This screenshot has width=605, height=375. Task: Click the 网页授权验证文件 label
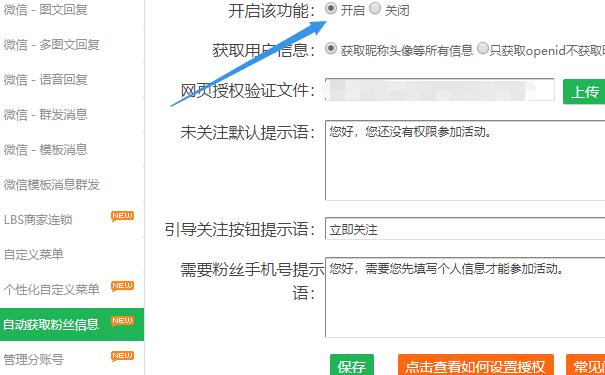[x=248, y=91]
